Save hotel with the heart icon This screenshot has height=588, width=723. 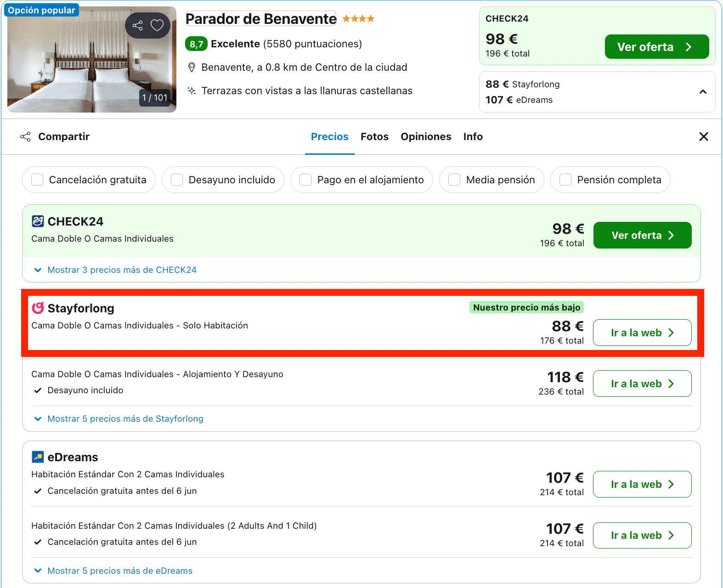[157, 25]
